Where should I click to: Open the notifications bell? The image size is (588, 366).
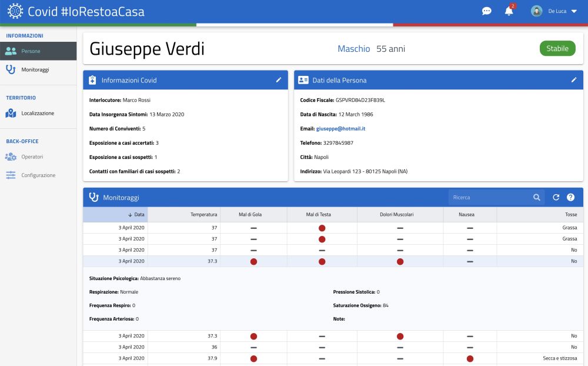(509, 11)
